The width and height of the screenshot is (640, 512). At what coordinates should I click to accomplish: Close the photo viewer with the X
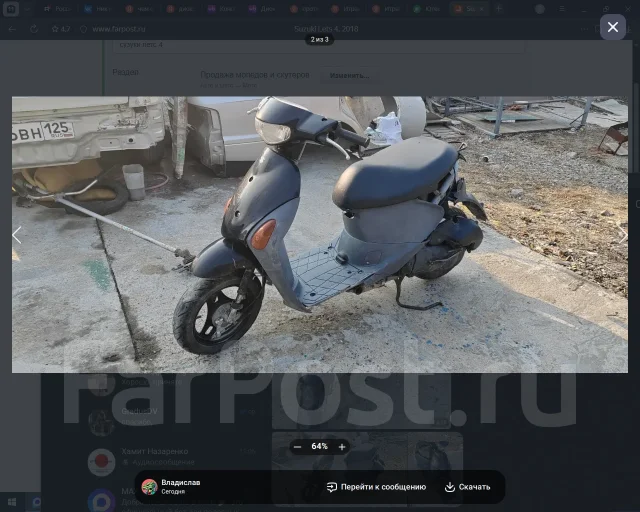[x=613, y=27]
